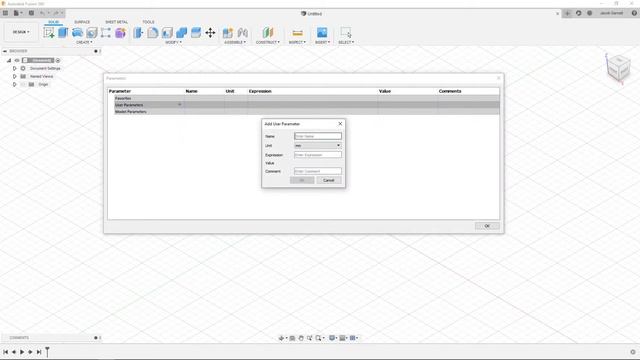The width and height of the screenshot is (640, 360).
Task: Click the ViewCube in the corner
Action: [618, 68]
